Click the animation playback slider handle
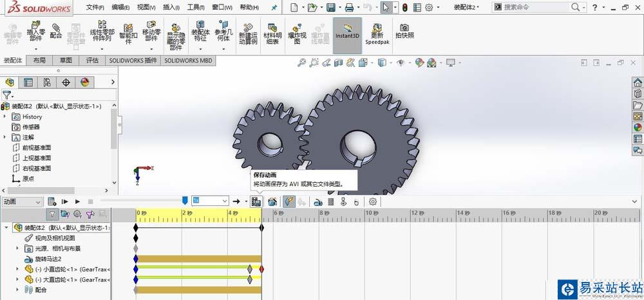 (x=185, y=200)
